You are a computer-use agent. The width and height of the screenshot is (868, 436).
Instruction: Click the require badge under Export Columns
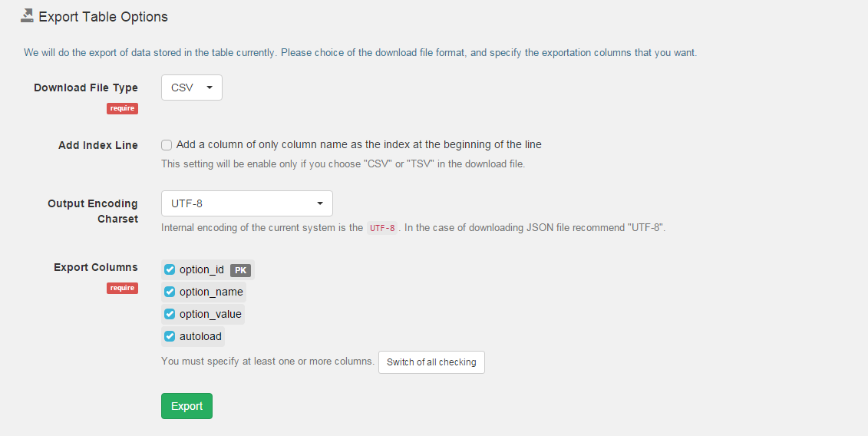pyautogui.click(x=122, y=288)
